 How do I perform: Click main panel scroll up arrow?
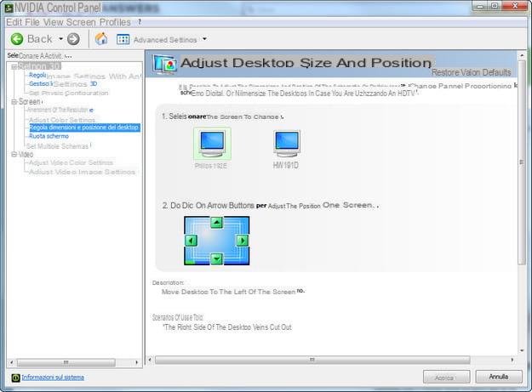point(522,55)
